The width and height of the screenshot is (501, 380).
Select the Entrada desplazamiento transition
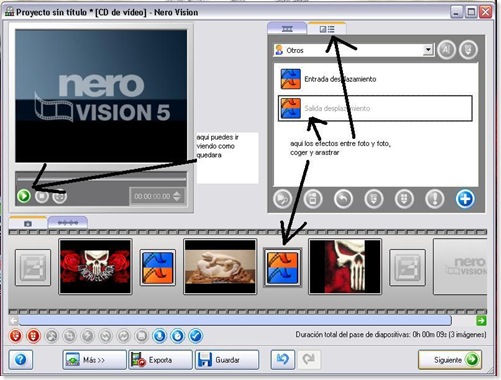pyautogui.click(x=375, y=79)
